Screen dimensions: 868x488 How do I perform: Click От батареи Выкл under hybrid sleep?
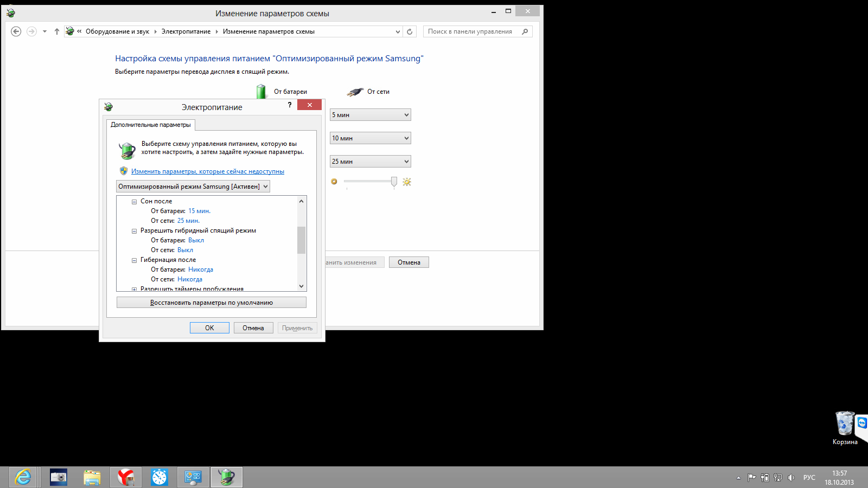click(196, 240)
